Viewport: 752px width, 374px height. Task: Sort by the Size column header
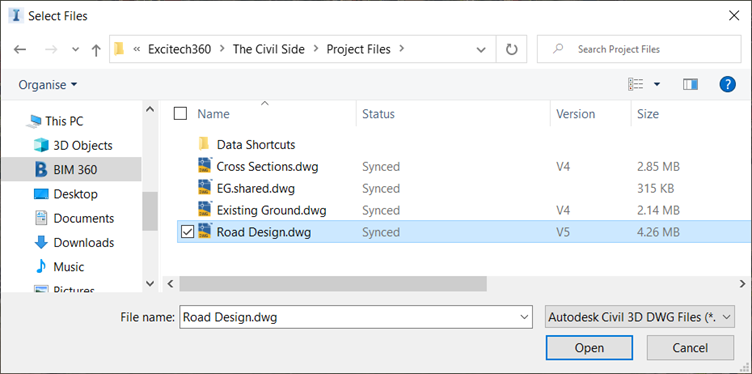(648, 114)
